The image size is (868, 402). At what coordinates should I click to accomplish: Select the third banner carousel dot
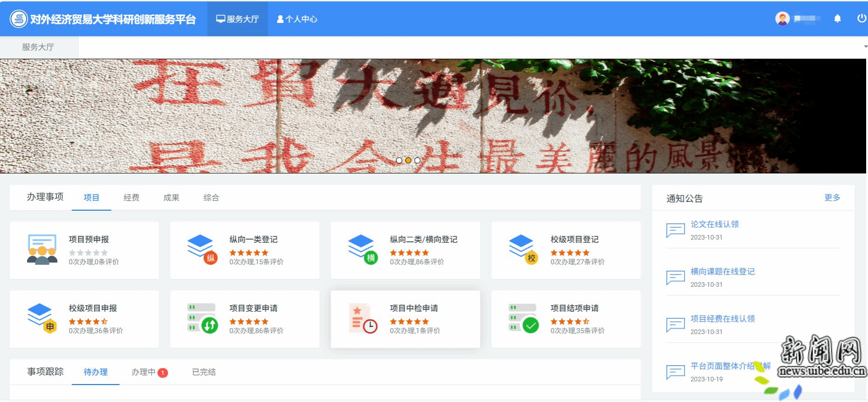point(417,160)
